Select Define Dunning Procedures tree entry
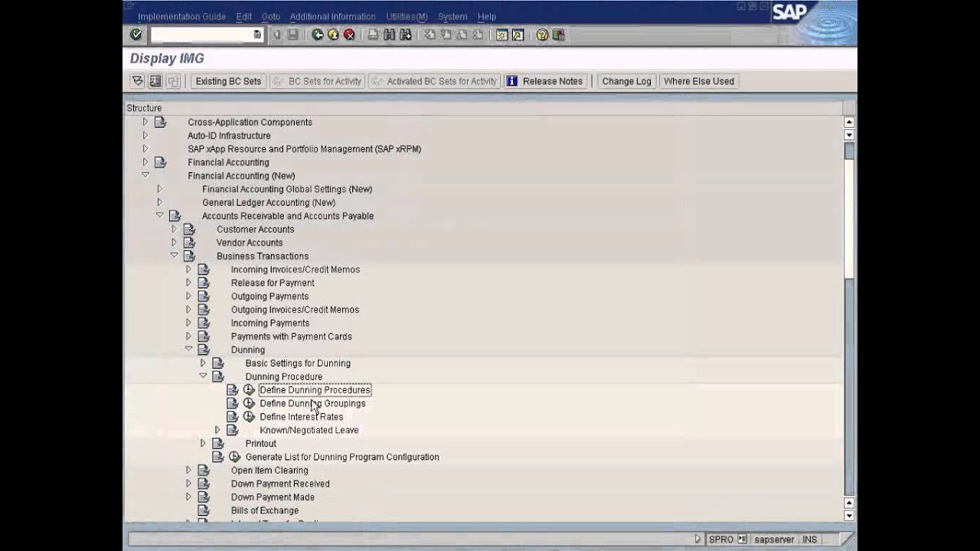Screen dimensions: 980x551 pyautogui.click(x=315, y=390)
